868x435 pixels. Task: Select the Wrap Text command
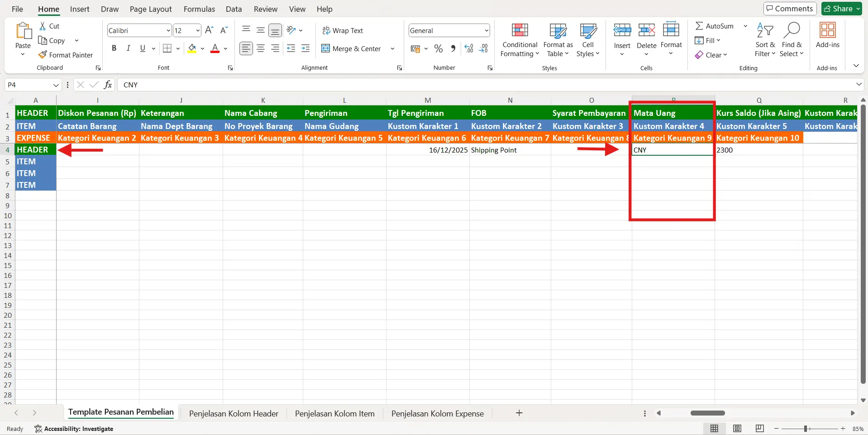click(343, 30)
